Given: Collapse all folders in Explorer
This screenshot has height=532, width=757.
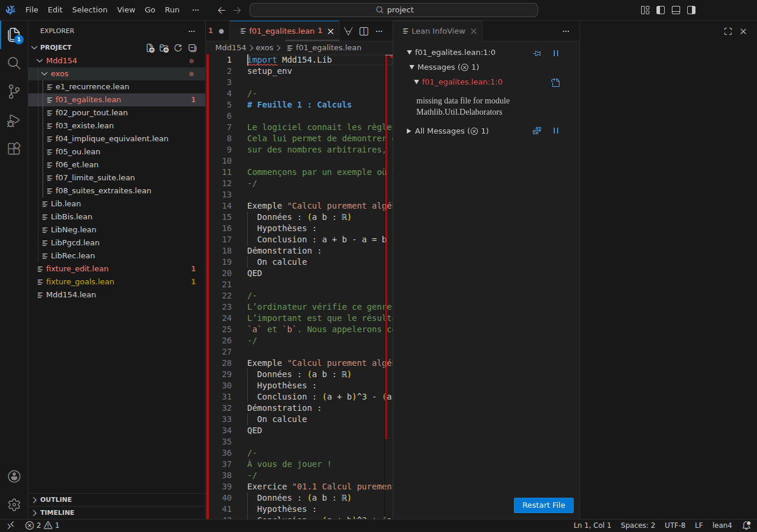Looking at the screenshot, I should click(192, 48).
